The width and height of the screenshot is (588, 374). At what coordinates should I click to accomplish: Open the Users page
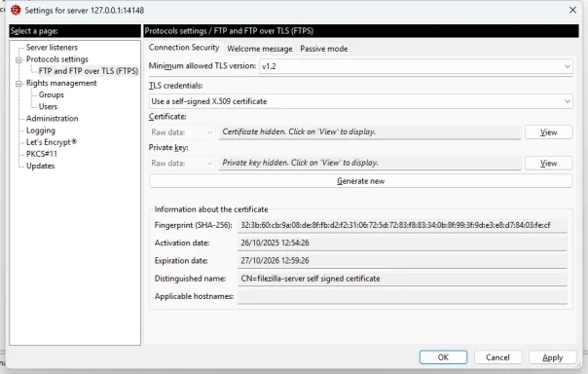pyautogui.click(x=48, y=106)
